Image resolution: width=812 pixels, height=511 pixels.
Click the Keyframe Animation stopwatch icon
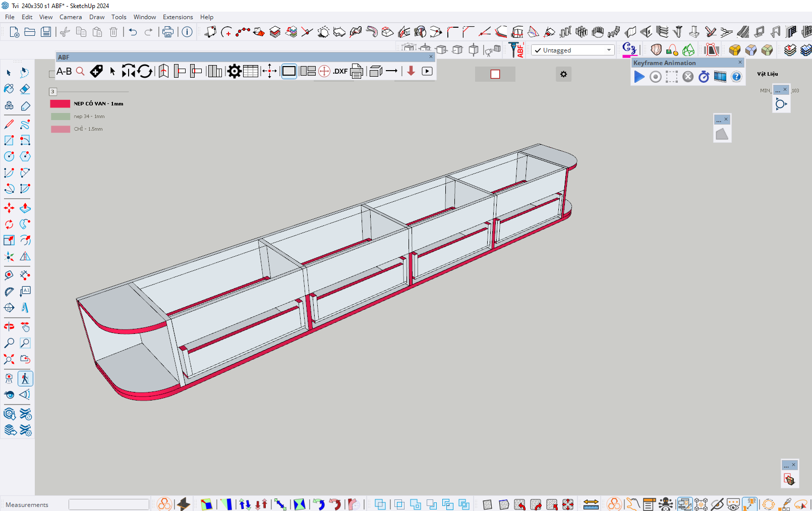pos(704,77)
